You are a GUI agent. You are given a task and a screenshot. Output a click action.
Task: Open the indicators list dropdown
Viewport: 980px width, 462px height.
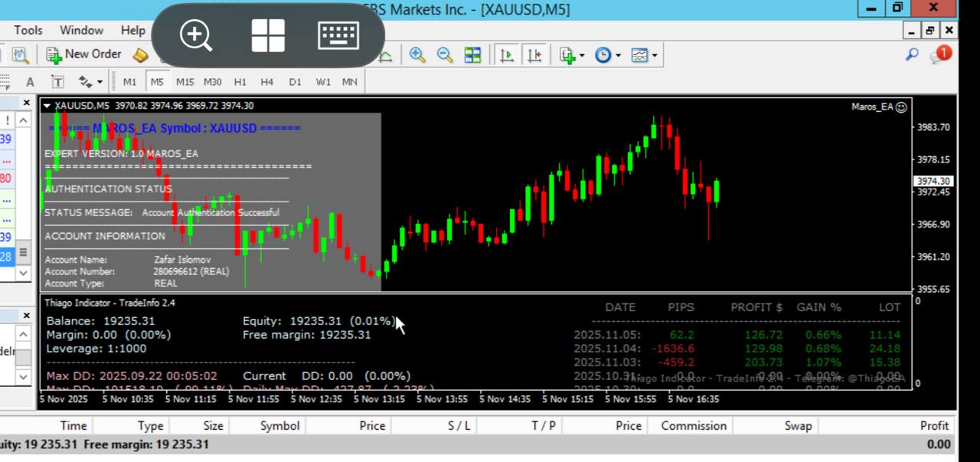(x=571, y=55)
